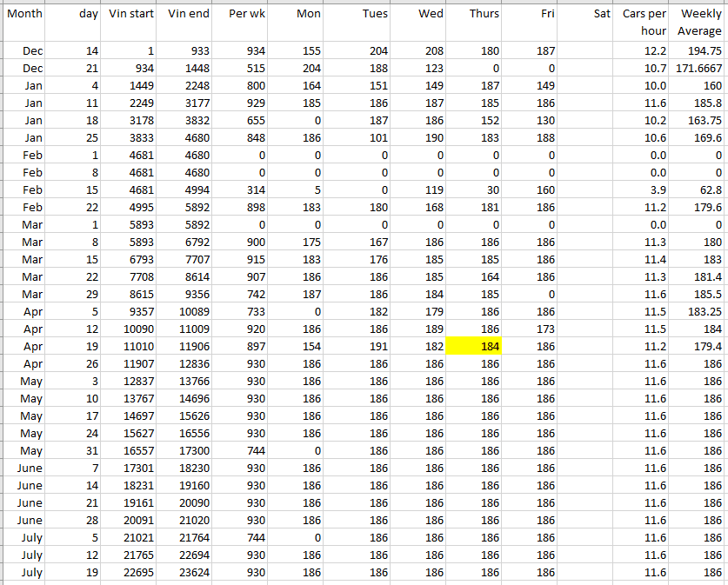Click the Vin end cell showing 23624
Viewport: 728px width, 585px height.
click(x=185, y=573)
